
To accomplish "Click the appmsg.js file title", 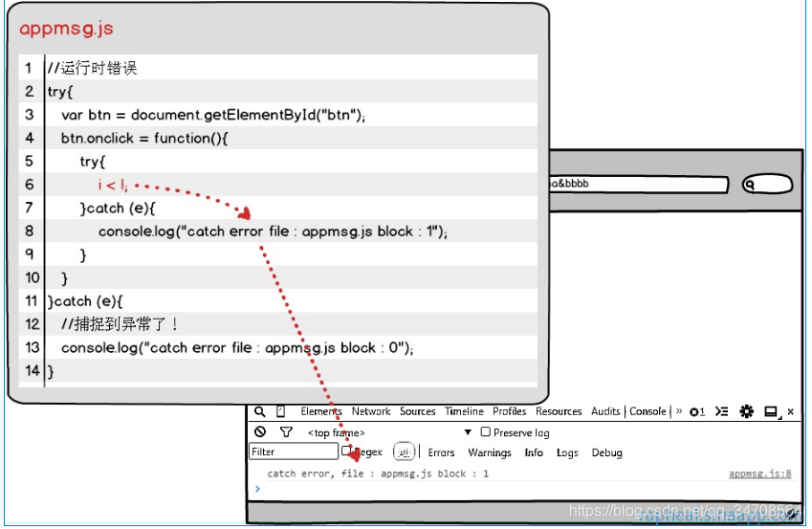I will coord(66,28).
